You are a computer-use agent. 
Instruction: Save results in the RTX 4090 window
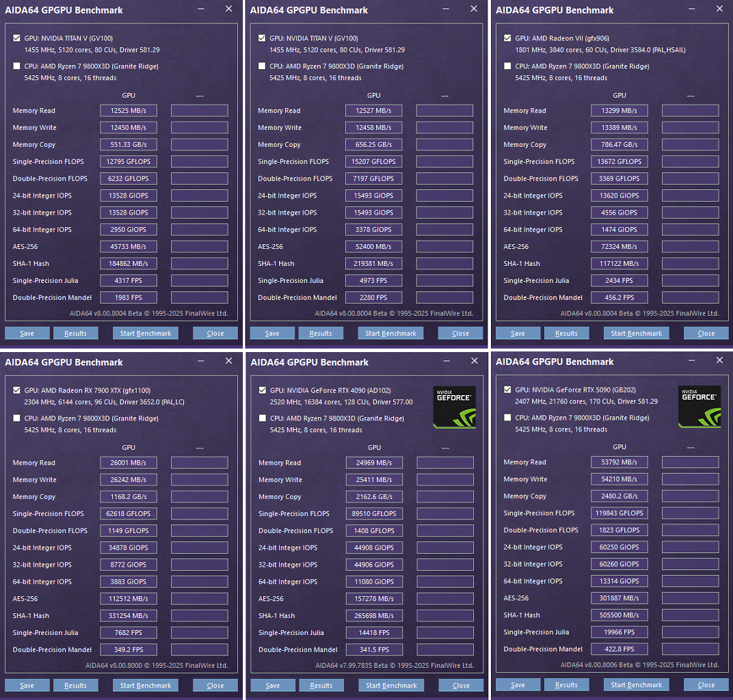(273, 686)
